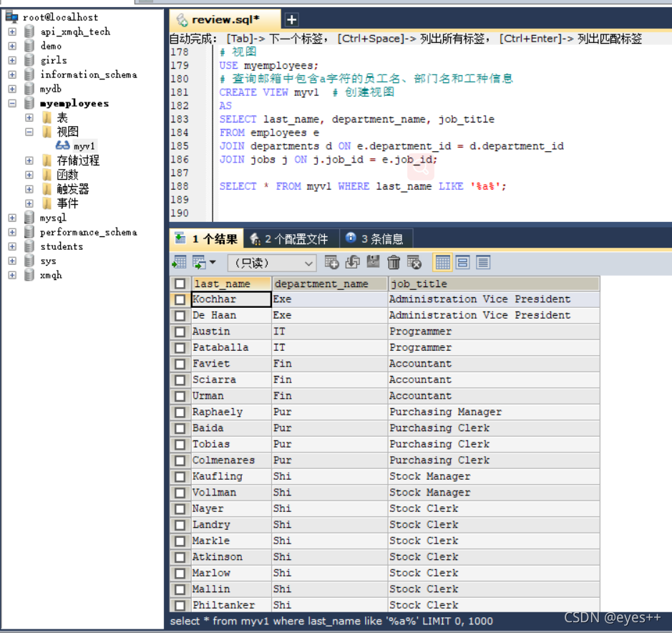672x633 pixels.
Task: Select the information_schema database
Action: point(89,74)
